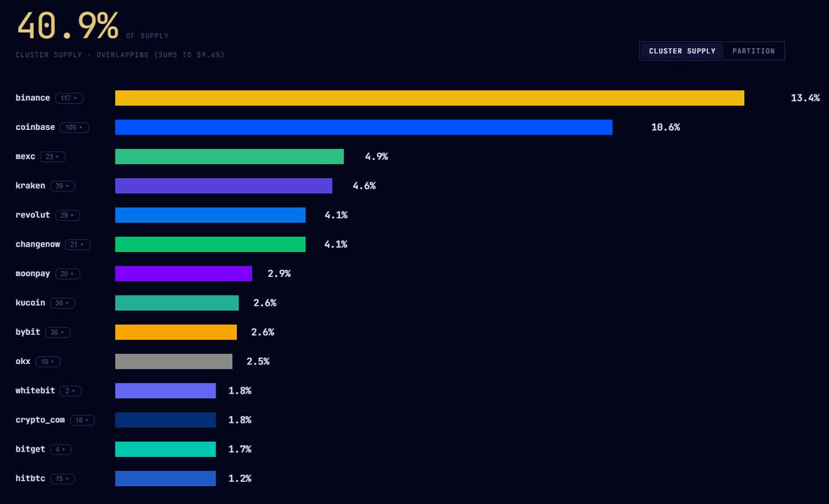Select the gray okx bar
Image resolution: width=829 pixels, height=504 pixels.
pyautogui.click(x=174, y=361)
